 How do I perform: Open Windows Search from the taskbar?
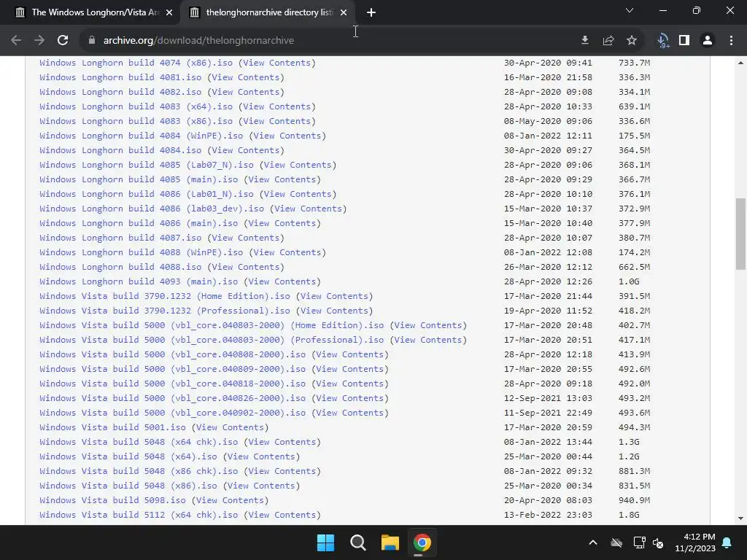[357, 542]
